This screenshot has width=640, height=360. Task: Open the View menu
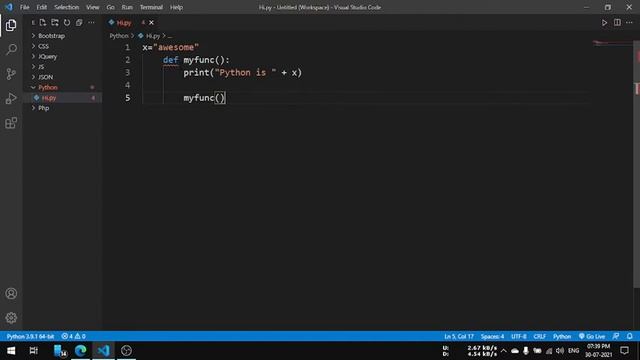click(x=93, y=7)
